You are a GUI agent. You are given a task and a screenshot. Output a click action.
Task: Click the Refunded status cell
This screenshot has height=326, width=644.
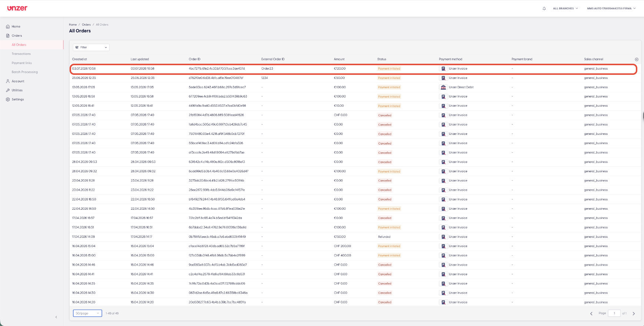[x=384, y=237]
